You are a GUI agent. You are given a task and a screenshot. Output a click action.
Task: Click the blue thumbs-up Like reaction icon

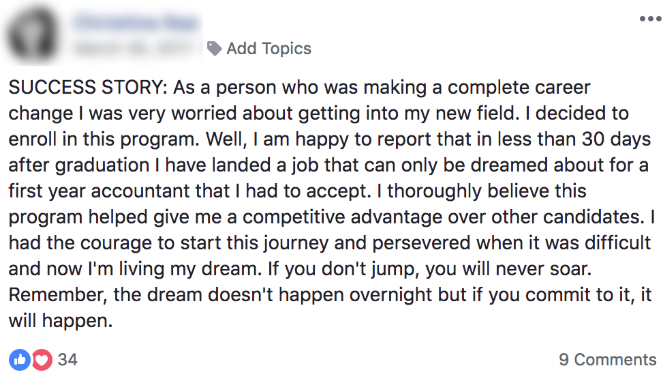(20, 359)
